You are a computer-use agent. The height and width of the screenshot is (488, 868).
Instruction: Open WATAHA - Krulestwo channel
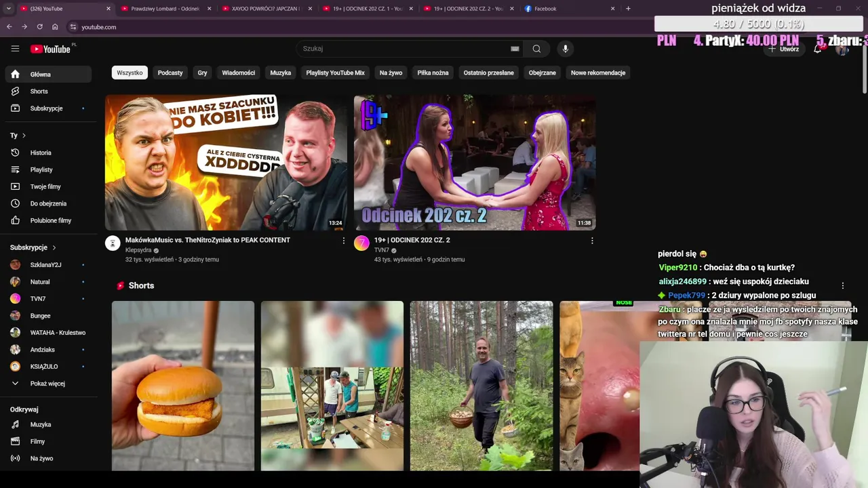(48, 333)
